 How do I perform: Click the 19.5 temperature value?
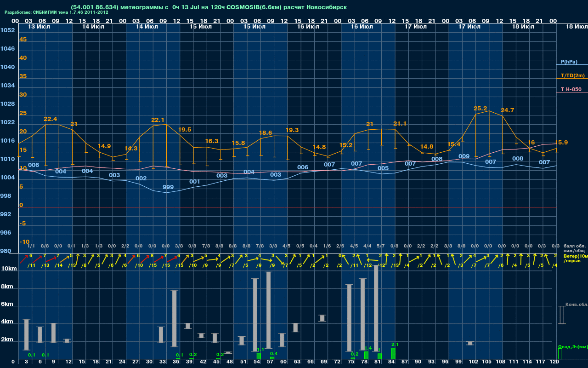coord(184,130)
